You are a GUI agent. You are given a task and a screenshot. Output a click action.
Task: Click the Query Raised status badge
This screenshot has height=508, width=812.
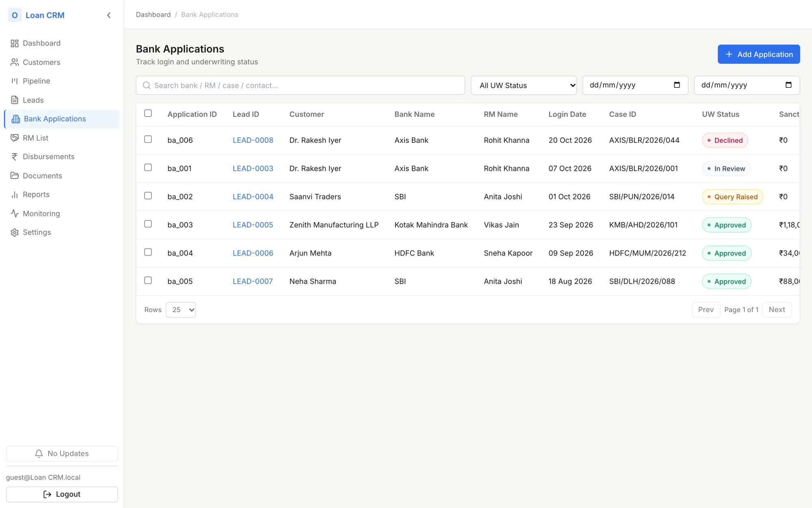click(x=733, y=197)
